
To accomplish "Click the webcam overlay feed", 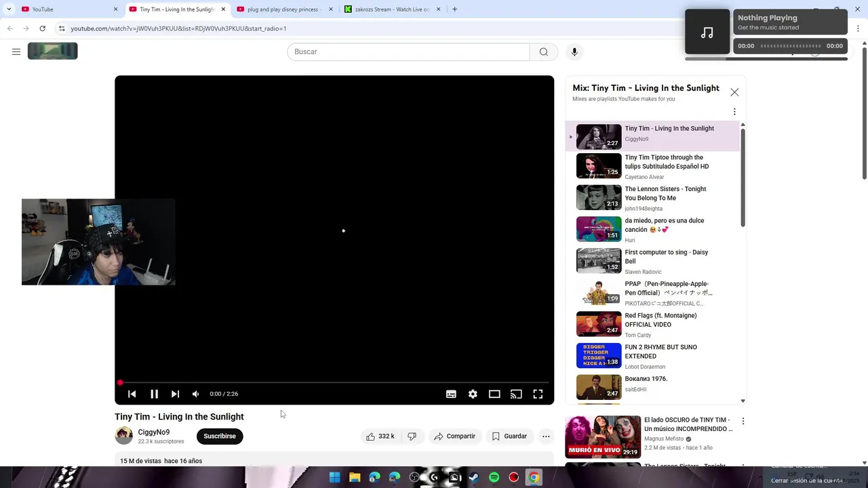I will pyautogui.click(x=98, y=242).
